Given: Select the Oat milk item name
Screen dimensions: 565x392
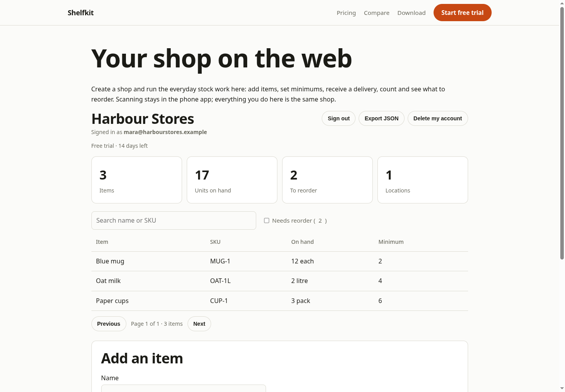Looking at the screenshot, I should click(x=108, y=281).
